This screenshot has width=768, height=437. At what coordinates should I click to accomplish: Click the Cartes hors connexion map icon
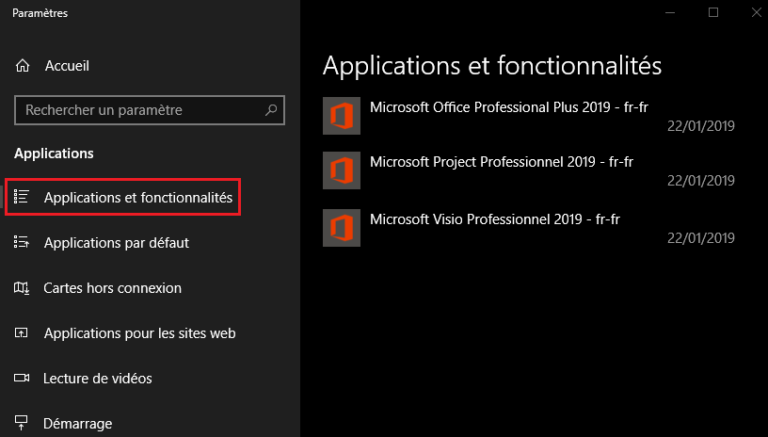(21, 288)
